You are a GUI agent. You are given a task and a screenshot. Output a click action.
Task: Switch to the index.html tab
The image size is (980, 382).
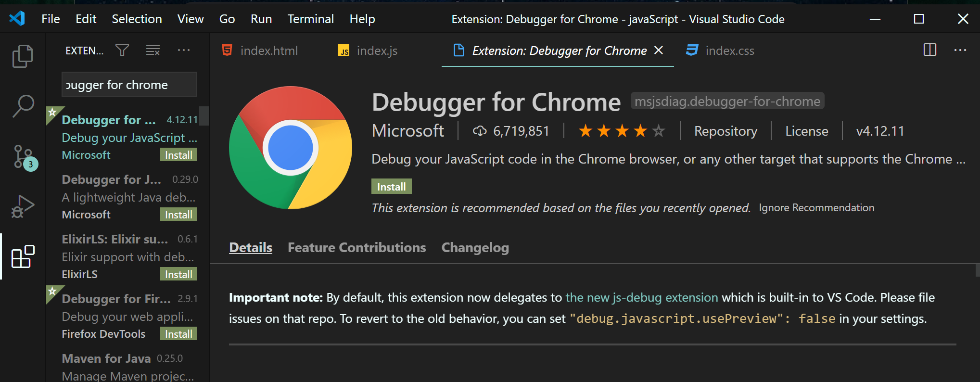(x=260, y=50)
